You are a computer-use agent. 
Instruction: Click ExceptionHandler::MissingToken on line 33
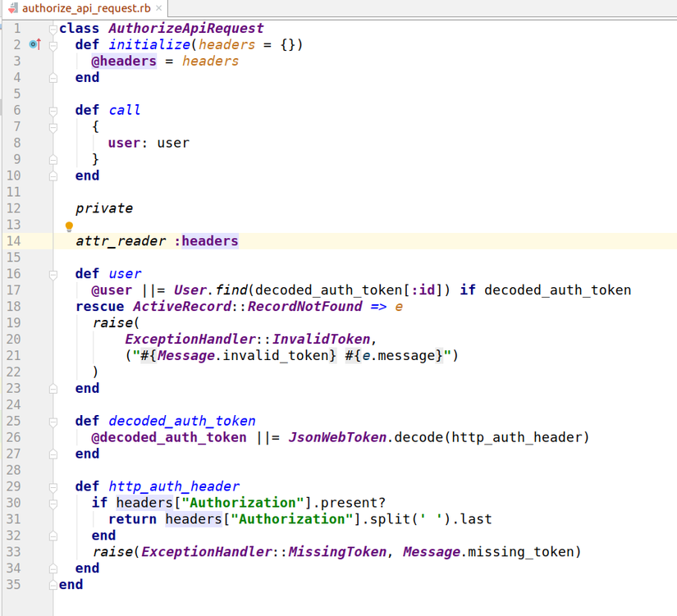click(263, 552)
